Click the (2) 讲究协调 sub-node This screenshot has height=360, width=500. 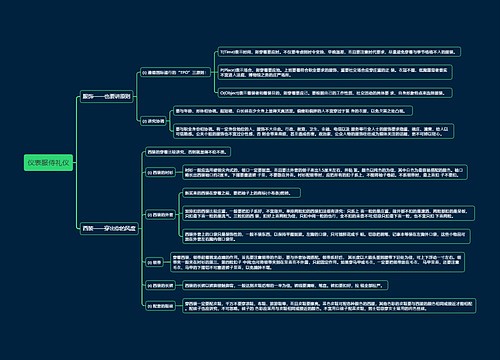tap(154, 121)
